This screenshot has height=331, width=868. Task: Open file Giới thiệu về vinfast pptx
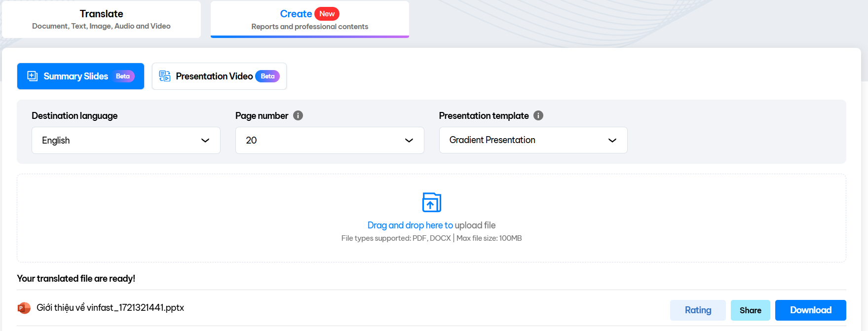(110, 308)
